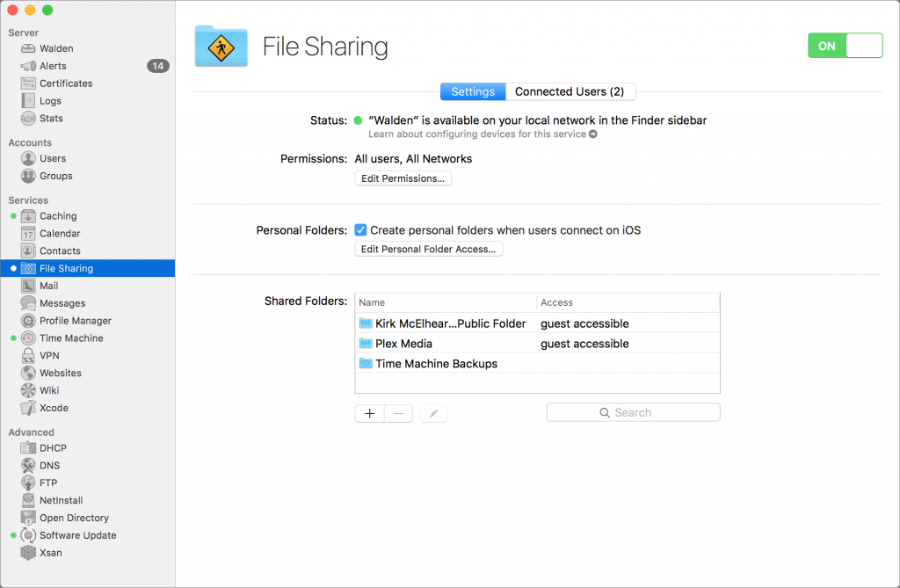
Task: Select the Wiki service icon
Action: 28,390
